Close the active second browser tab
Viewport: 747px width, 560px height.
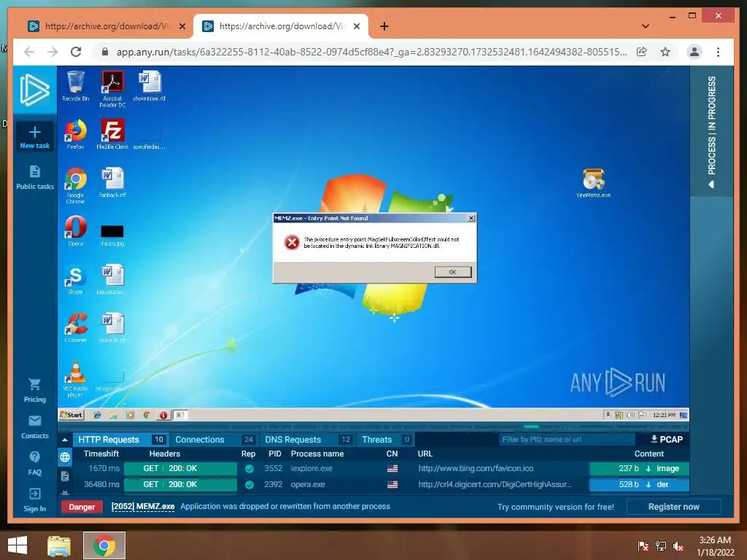[356, 26]
